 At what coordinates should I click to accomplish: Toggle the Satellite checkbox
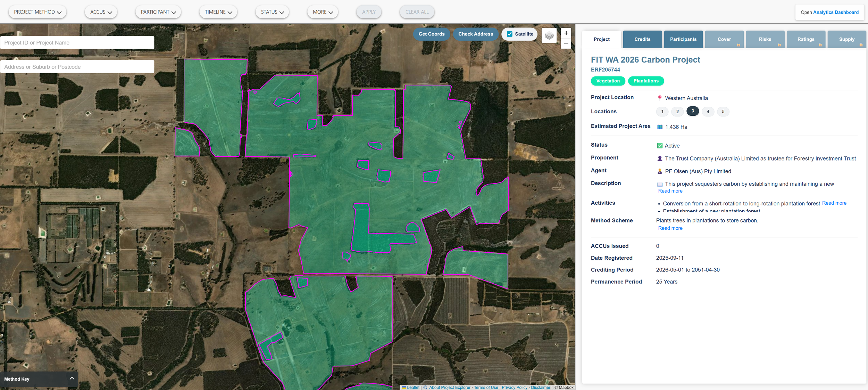pyautogui.click(x=510, y=34)
